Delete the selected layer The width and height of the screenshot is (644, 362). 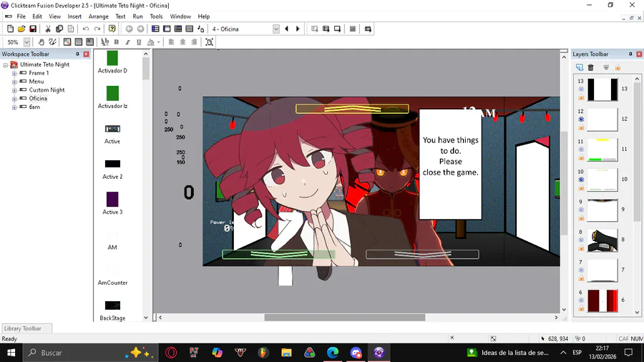590,67
